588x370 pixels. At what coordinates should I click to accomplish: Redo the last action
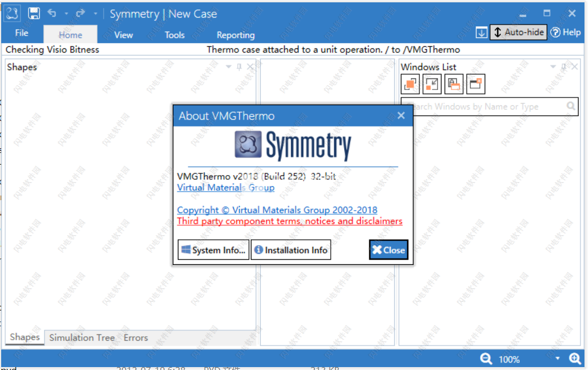click(80, 13)
